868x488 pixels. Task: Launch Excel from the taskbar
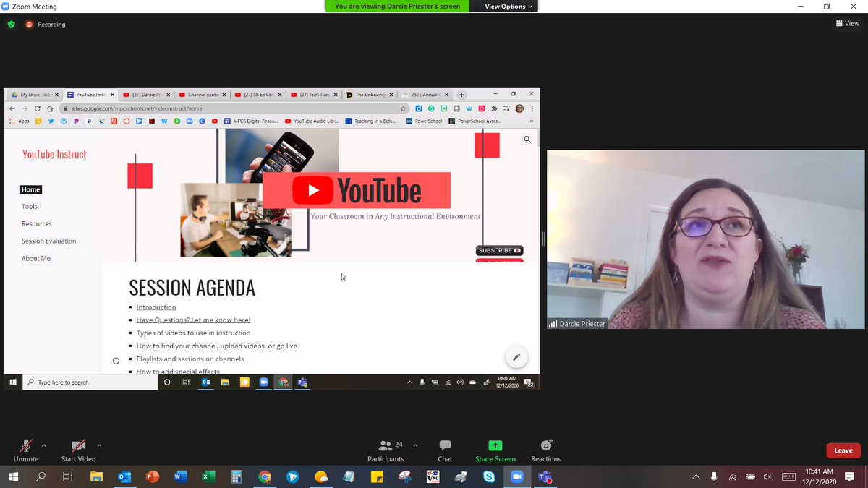pos(208,477)
